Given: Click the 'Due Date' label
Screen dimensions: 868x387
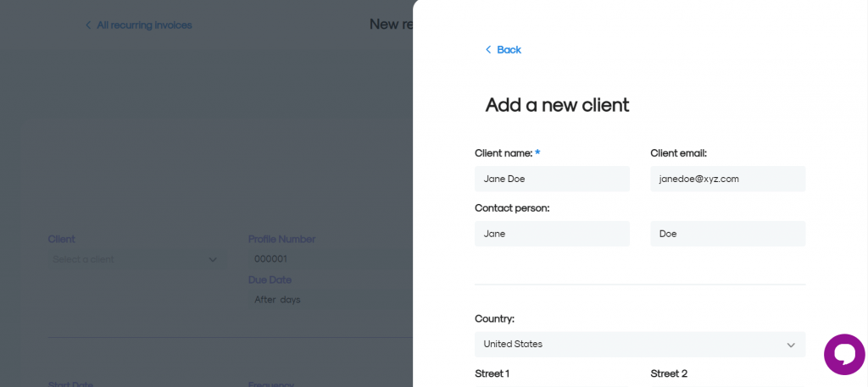Looking at the screenshot, I should [270, 279].
